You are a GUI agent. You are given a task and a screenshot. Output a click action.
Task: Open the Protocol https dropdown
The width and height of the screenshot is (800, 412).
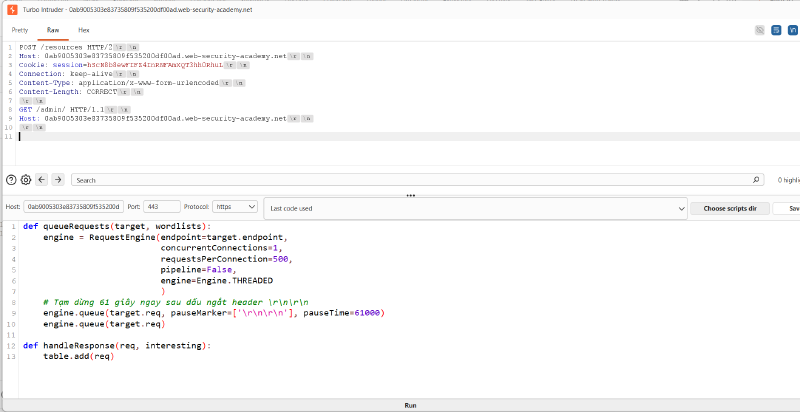pos(235,207)
